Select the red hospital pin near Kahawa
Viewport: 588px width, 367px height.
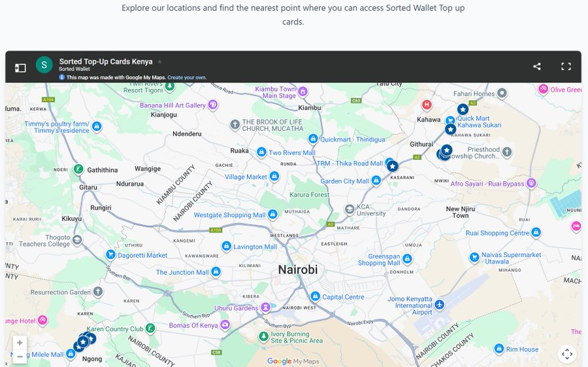(427, 105)
